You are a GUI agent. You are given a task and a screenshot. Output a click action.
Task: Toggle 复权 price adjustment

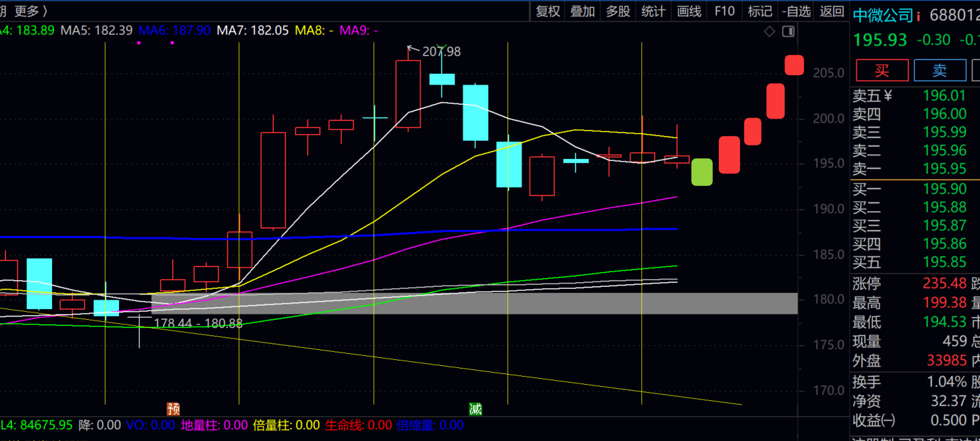click(548, 11)
